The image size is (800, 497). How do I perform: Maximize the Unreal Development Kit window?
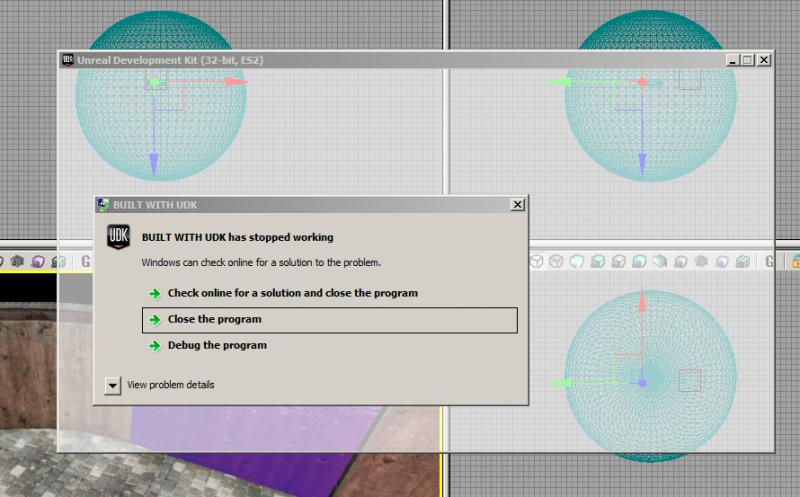[x=748, y=60]
